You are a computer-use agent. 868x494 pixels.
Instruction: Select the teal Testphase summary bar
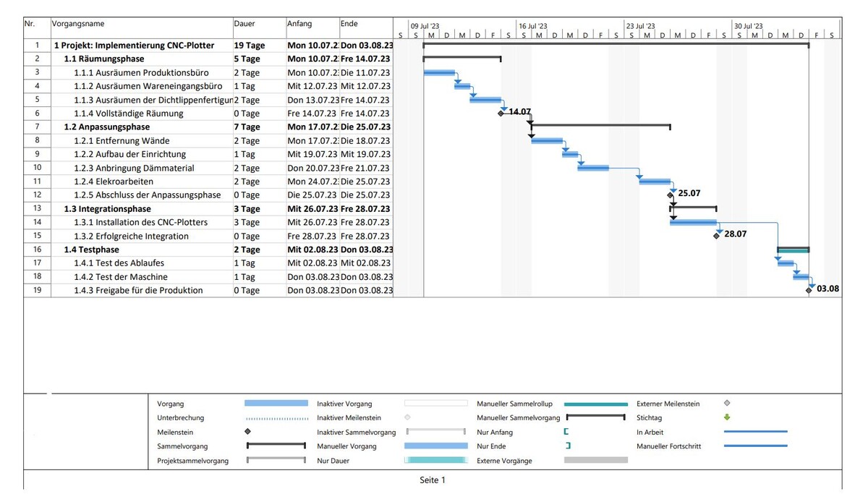(793, 250)
